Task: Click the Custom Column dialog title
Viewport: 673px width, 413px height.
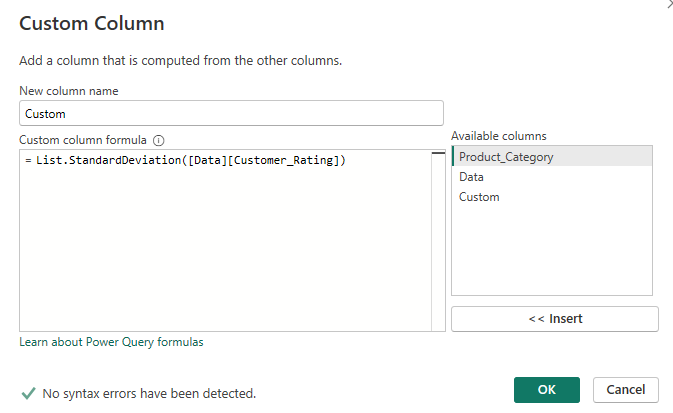Action: (x=92, y=23)
